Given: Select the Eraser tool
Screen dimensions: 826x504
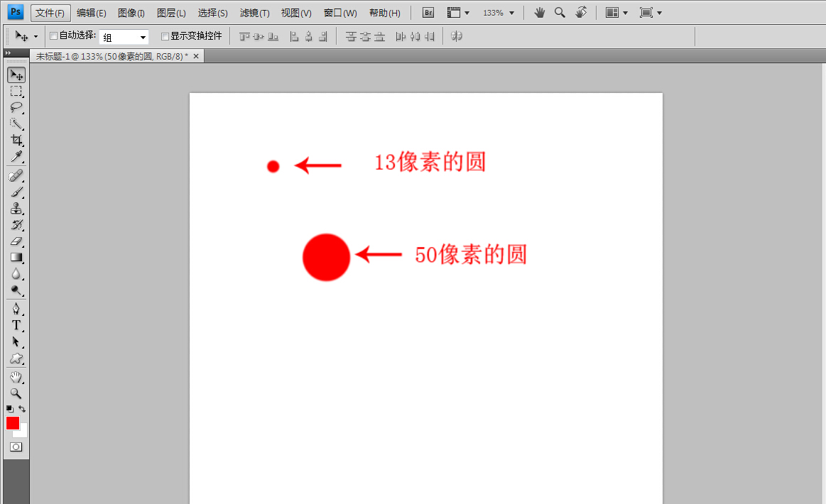Looking at the screenshot, I should (16, 241).
